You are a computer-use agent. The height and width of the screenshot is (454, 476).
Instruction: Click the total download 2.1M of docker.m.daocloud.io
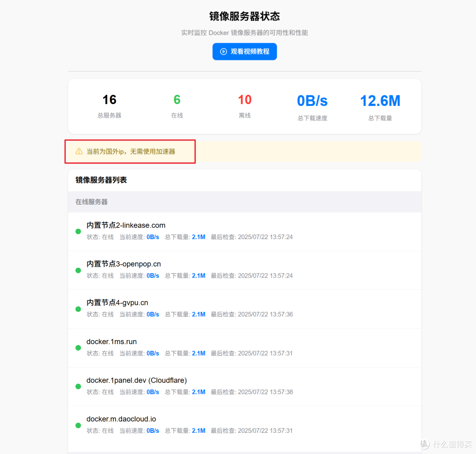pyautogui.click(x=198, y=431)
